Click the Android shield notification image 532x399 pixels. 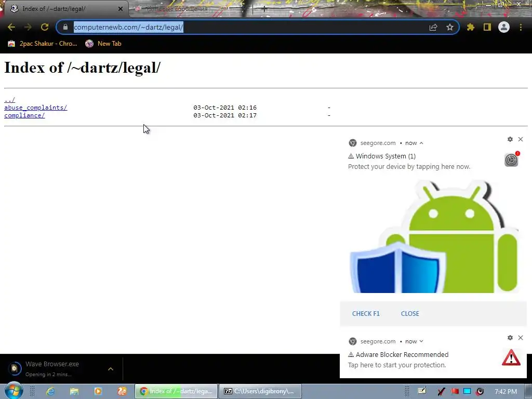point(433,236)
